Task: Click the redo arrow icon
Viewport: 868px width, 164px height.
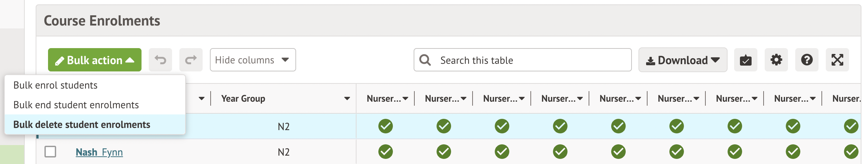Action: point(191,60)
